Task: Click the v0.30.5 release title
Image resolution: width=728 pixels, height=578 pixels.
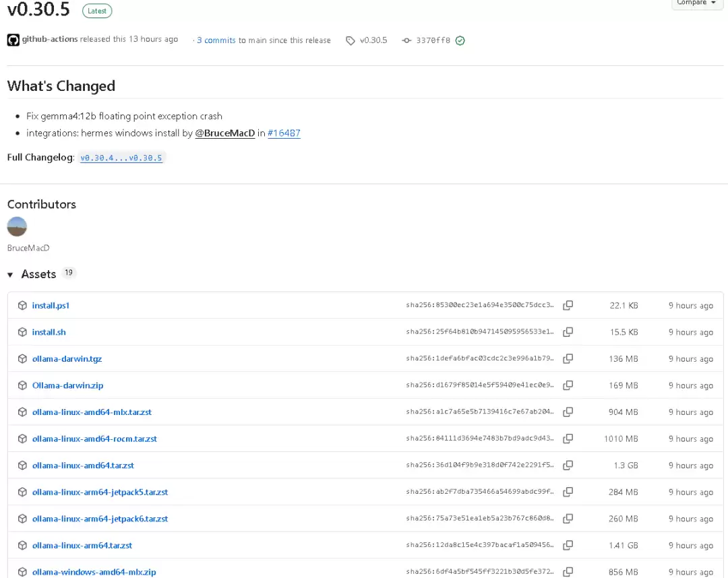Action: pyautogui.click(x=38, y=9)
